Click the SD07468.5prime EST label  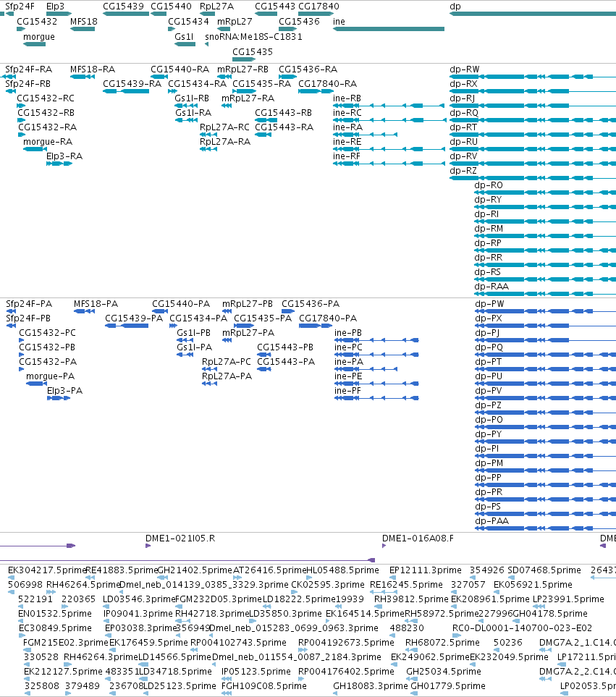pos(544,570)
